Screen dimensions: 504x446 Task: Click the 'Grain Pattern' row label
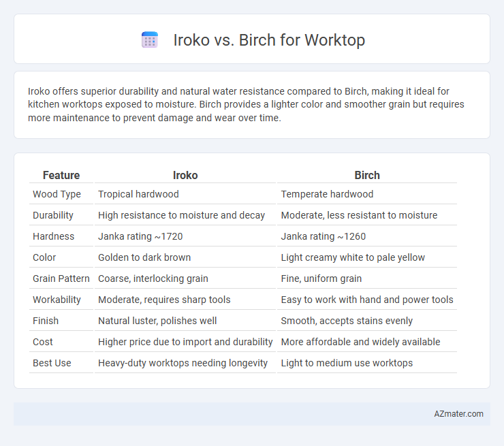61,278
